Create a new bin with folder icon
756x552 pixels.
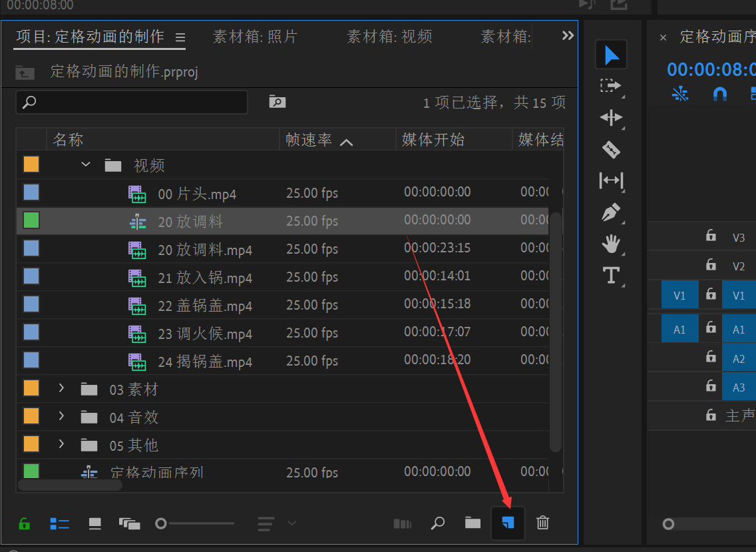tap(472, 523)
